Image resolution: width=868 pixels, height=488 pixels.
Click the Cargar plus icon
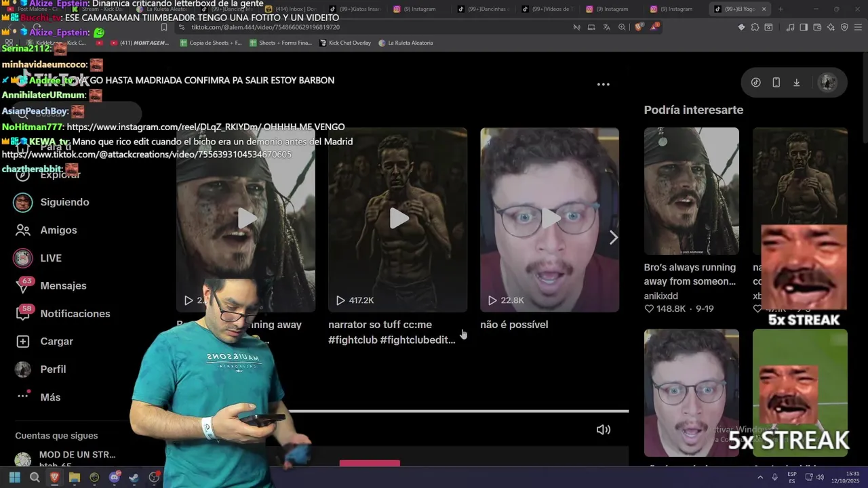click(x=23, y=341)
